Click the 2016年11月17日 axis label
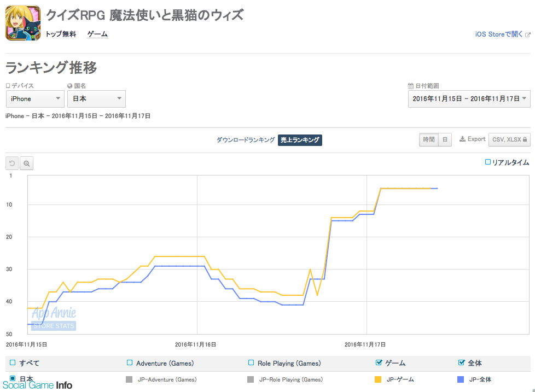 coord(365,344)
